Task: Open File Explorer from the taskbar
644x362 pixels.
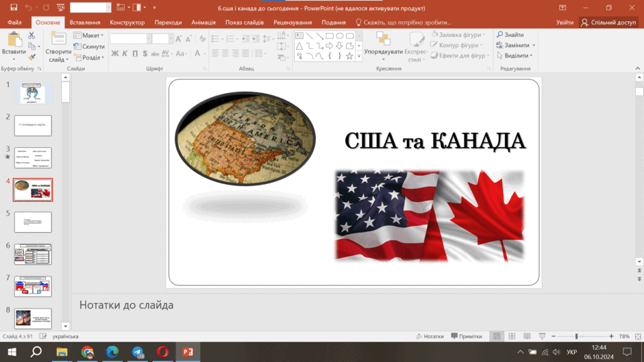Action: [62, 352]
